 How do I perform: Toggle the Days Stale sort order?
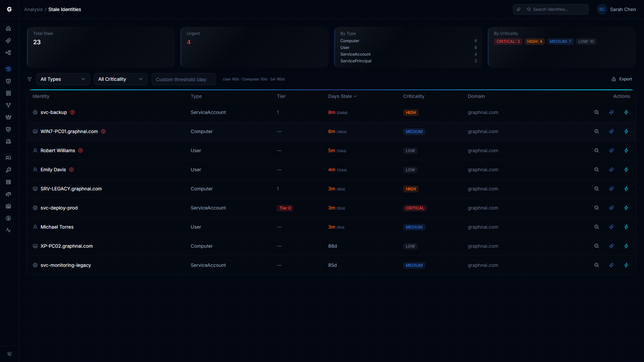click(x=342, y=96)
